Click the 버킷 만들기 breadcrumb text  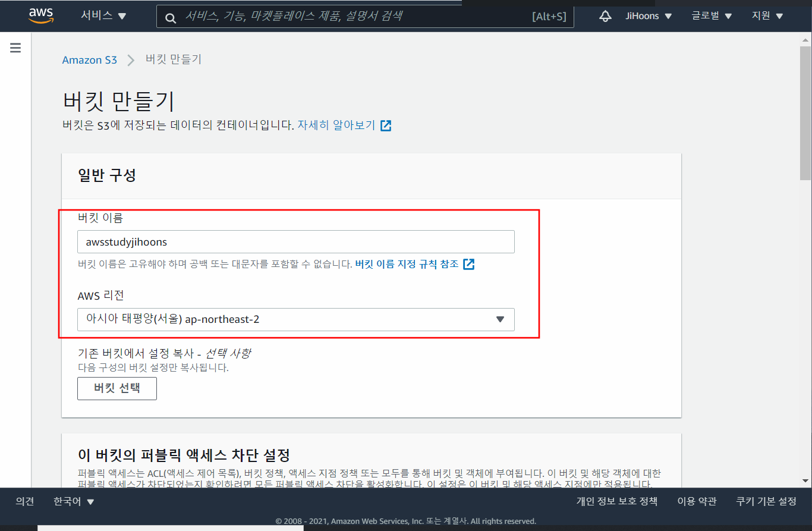[174, 59]
